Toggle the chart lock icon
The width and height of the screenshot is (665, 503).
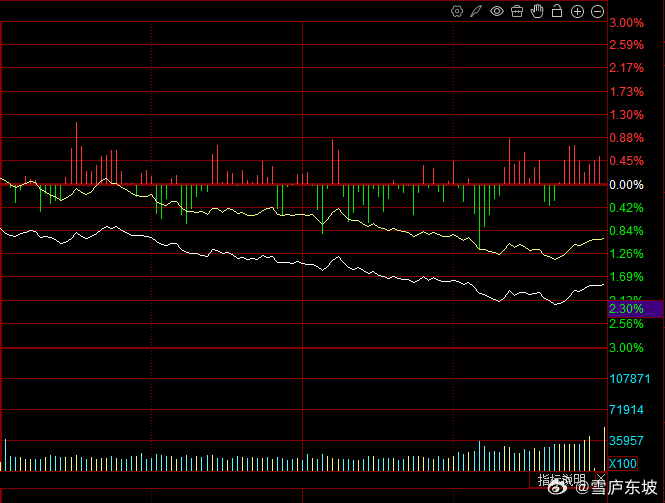[557, 11]
